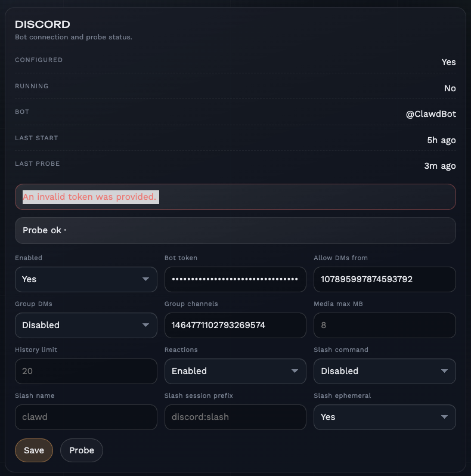Focus the History limit input
471x476 pixels.
coord(86,371)
